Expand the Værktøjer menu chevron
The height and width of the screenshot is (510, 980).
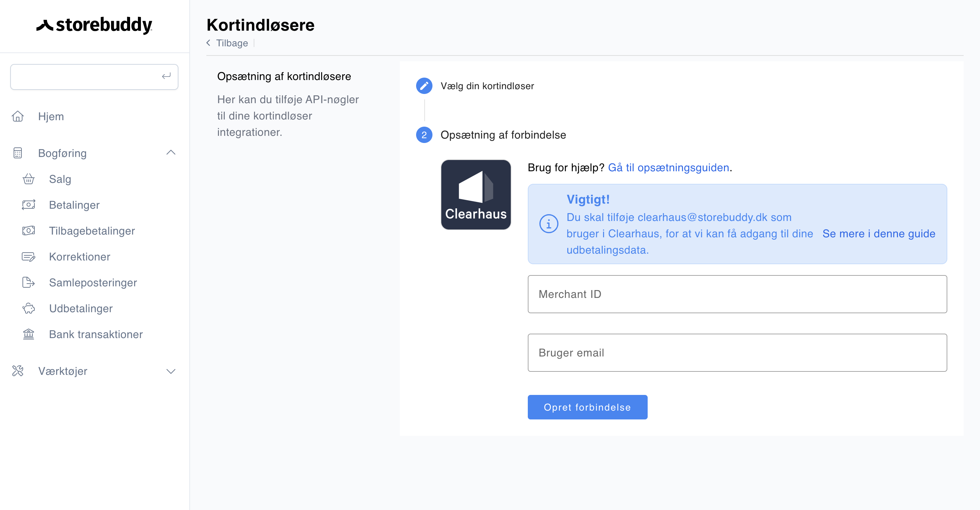[x=171, y=371]
